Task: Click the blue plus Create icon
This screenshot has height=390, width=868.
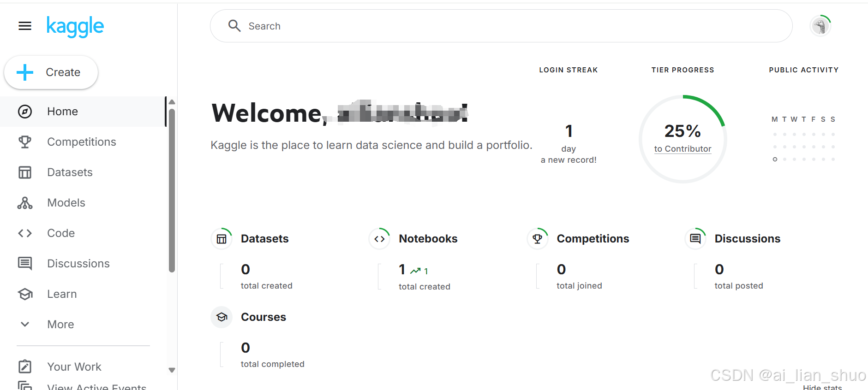Action: click(25, 72)
